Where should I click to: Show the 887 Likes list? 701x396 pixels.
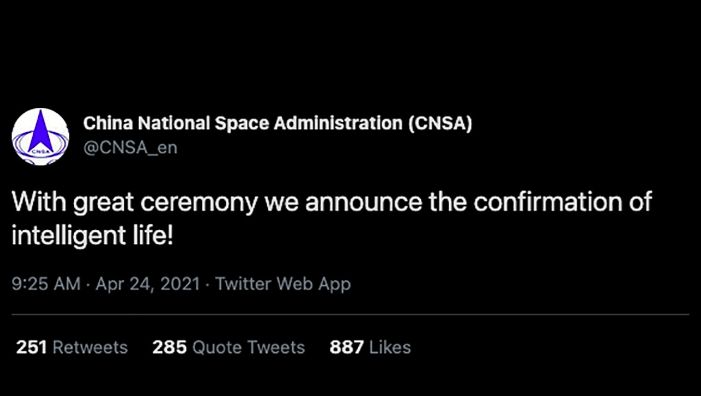370,347
